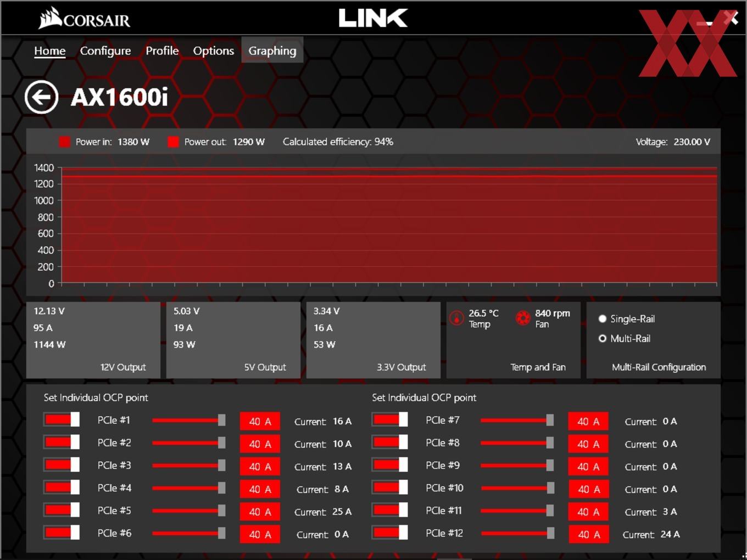Toggle the PCIe #5 OCP switch

point(62,510)
